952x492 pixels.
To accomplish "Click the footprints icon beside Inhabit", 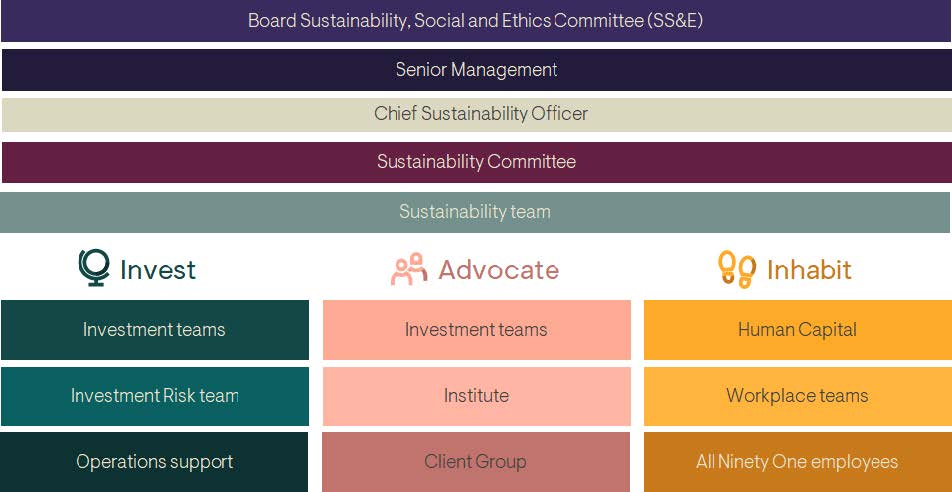I will point(736,269).
